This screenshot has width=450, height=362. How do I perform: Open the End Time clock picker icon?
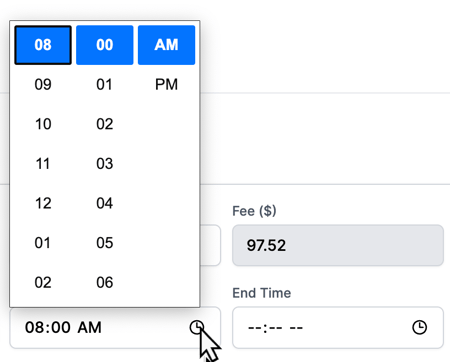419,327
